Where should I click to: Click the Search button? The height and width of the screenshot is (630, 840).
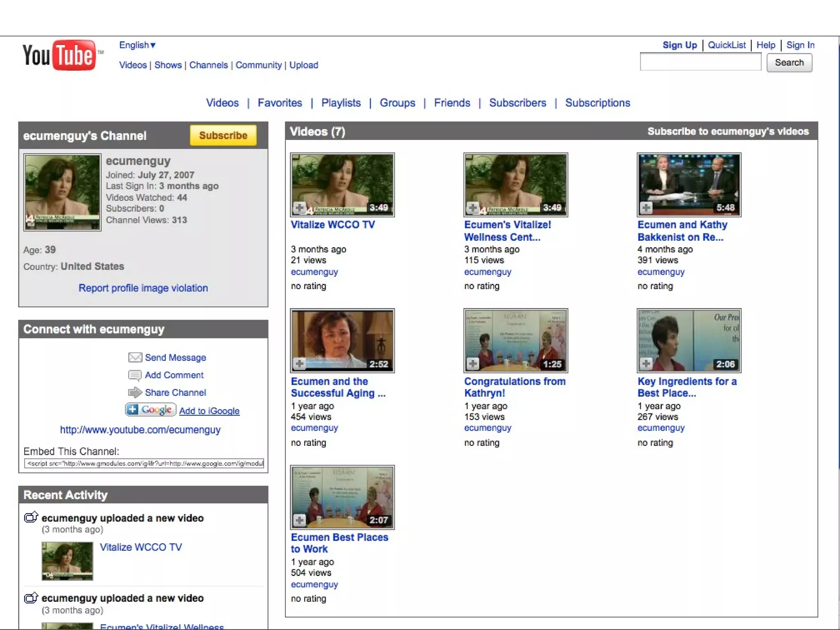[x=789, y=63]
